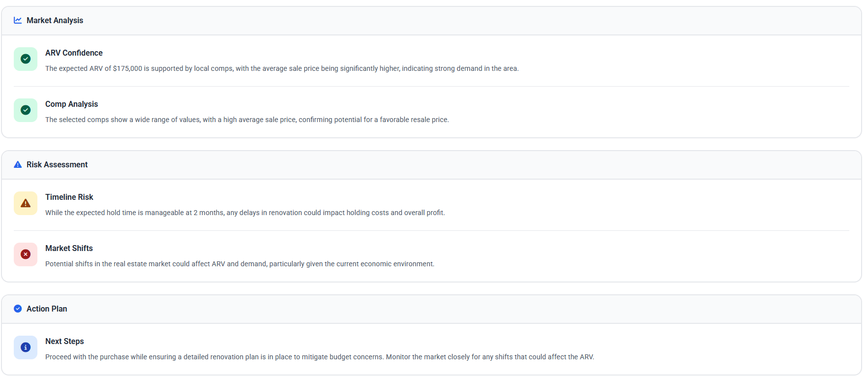
Task: Click the Market Shifts title
Action: 69,248
